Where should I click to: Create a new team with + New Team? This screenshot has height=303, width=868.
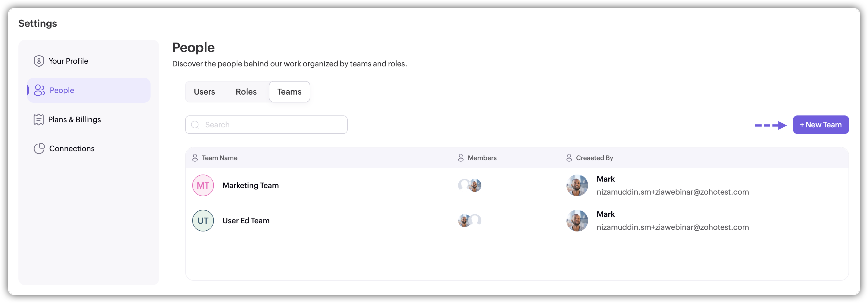point(821,125)
